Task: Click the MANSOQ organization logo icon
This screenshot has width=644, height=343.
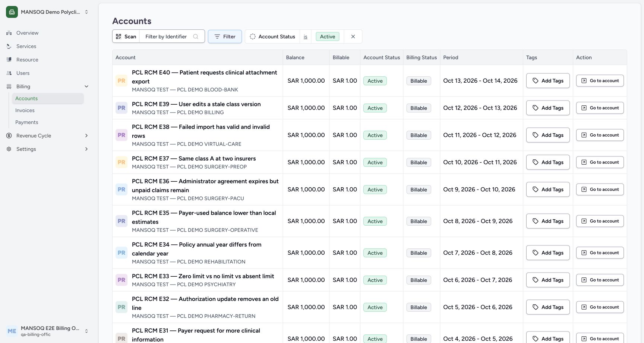Action: click(x=12, y=12)
